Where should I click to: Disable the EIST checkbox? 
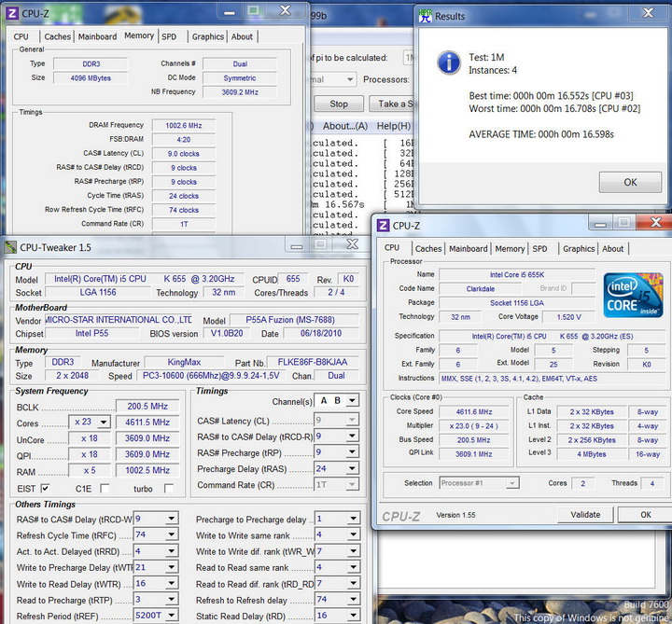46,489
